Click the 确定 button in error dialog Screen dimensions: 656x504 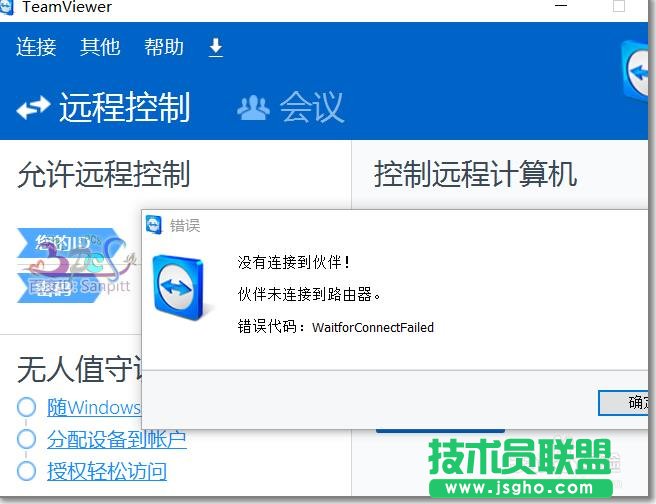(x=624, y=403)
